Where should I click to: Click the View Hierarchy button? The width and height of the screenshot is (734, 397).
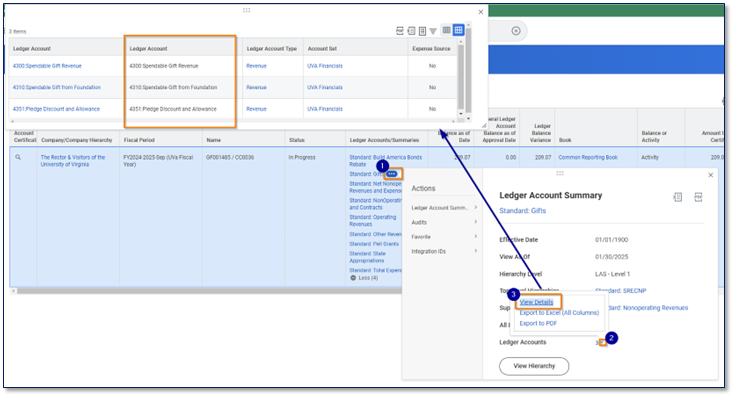tap(534, 366)
